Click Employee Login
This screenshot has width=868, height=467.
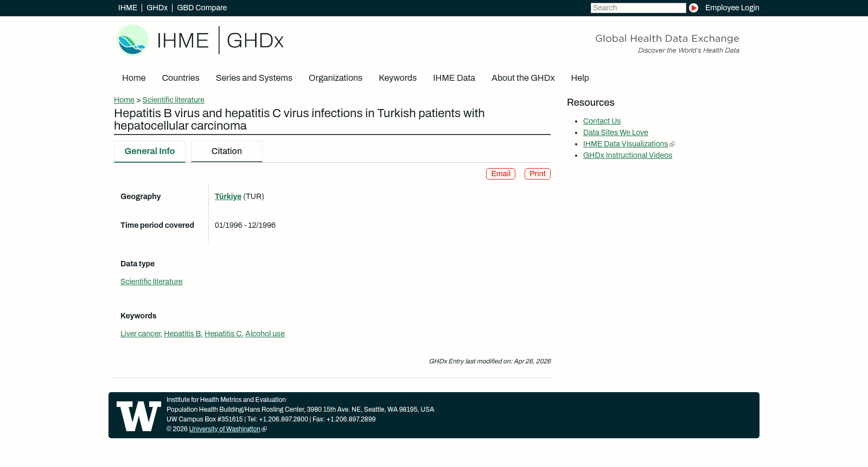732,8
